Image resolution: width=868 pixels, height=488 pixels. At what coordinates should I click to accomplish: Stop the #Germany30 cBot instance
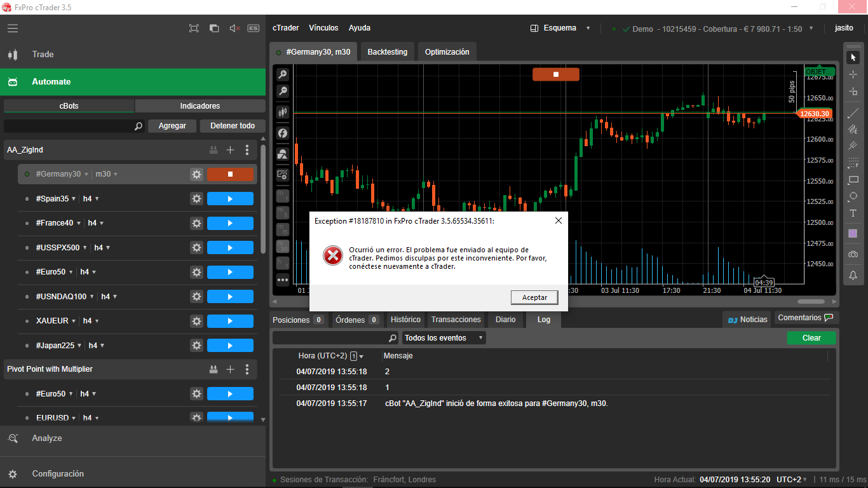pos(230,174)
